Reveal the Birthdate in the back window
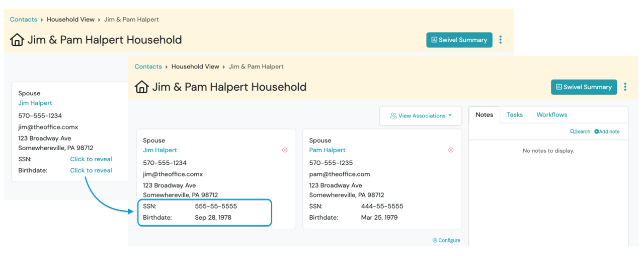This screenshot has width=644, height=256. point(91,170)
